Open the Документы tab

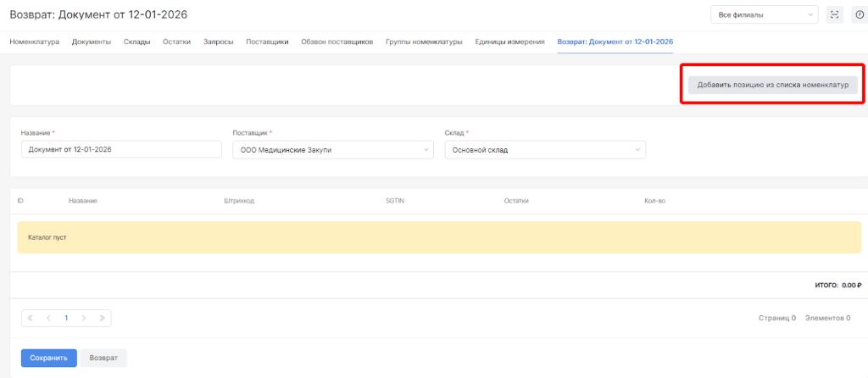coord(92,42)
